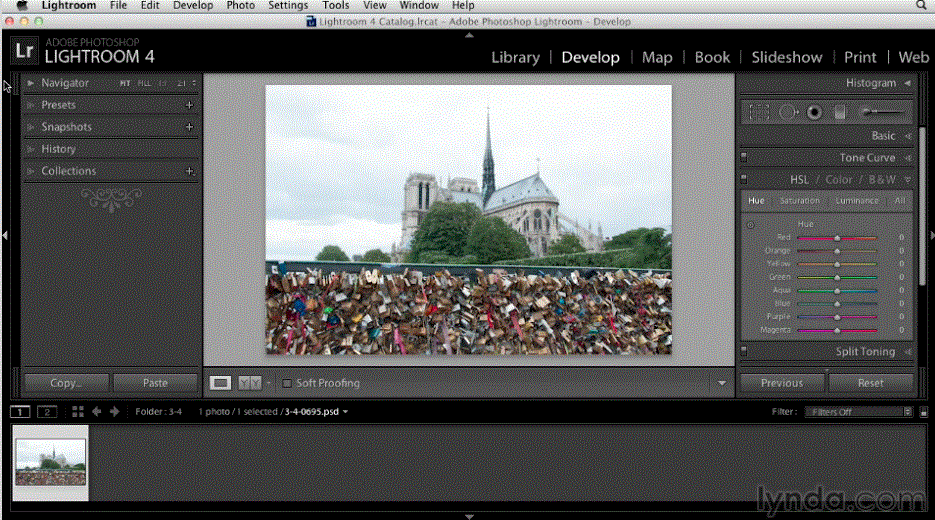935x520 pixels.
Task: Select the photo thumbnail in filmstrip
Action: pyautogui.click(x=51, y=463)
